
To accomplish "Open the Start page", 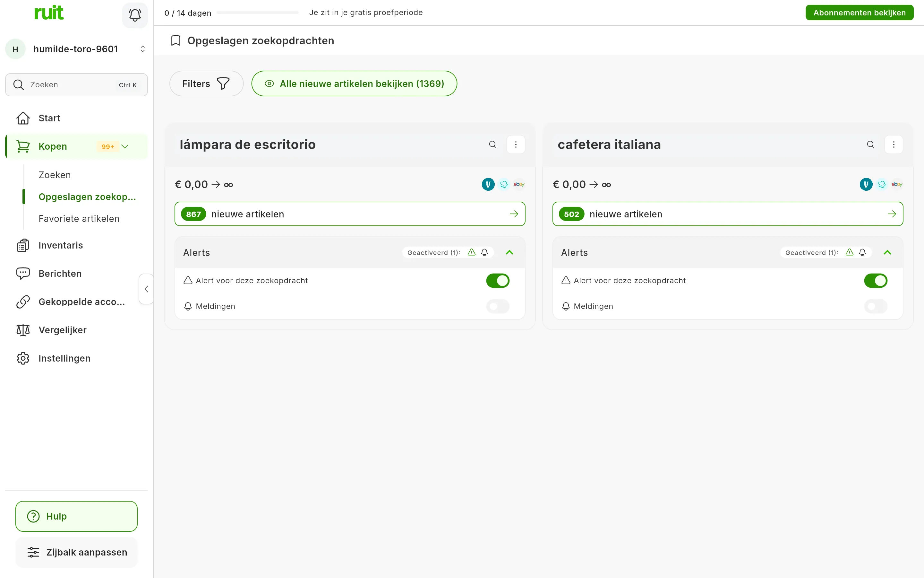I will (76, 118).
